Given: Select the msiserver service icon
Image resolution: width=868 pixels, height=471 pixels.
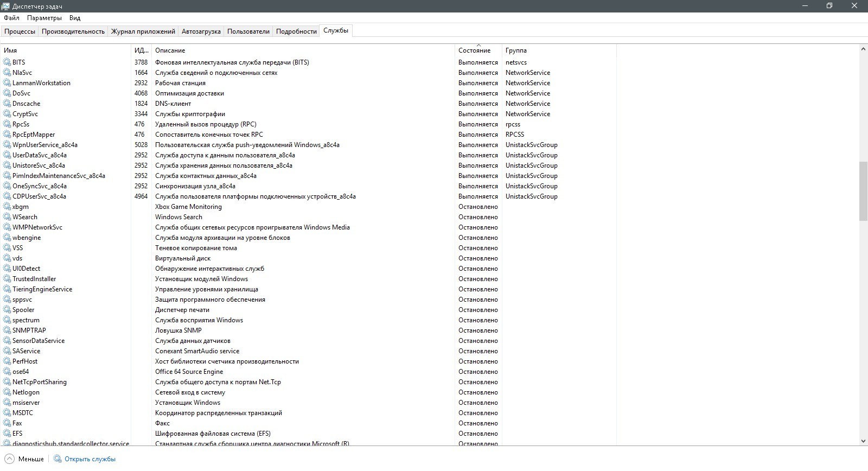Looking at the screenshot, I should (x=7, y=403).
